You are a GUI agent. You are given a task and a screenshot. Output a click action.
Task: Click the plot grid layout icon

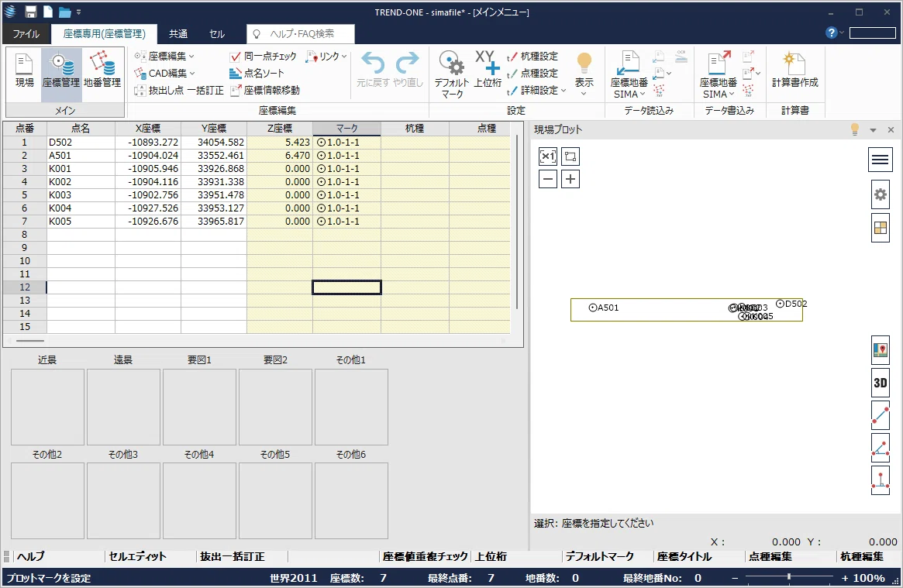(880, 228)
